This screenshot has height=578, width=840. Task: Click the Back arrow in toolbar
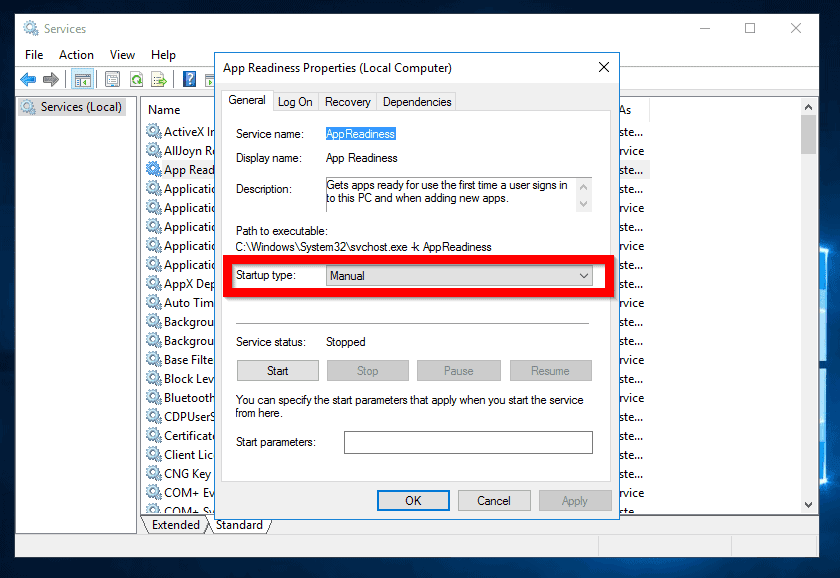pos(28,80)
